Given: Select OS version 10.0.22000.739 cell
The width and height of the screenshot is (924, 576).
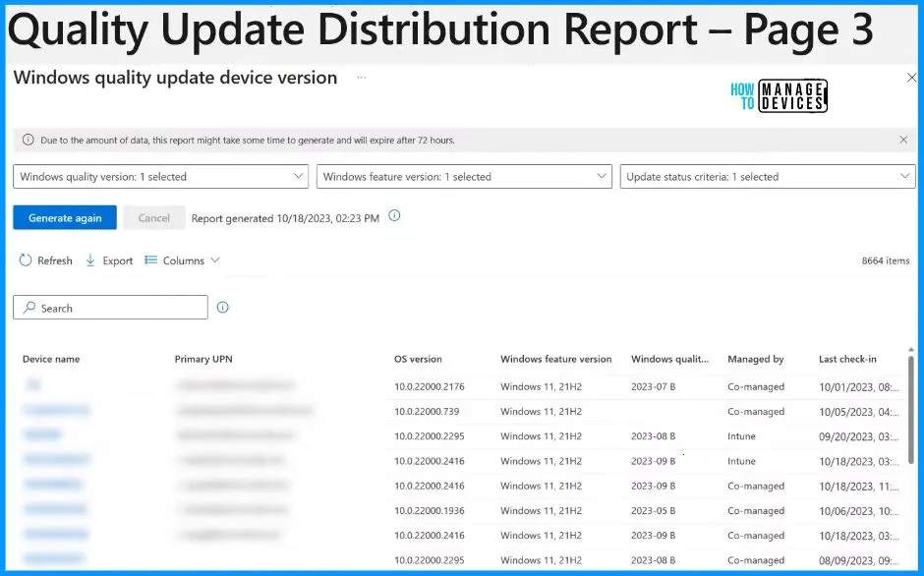Looking at the screenshot, I should 427,412.
